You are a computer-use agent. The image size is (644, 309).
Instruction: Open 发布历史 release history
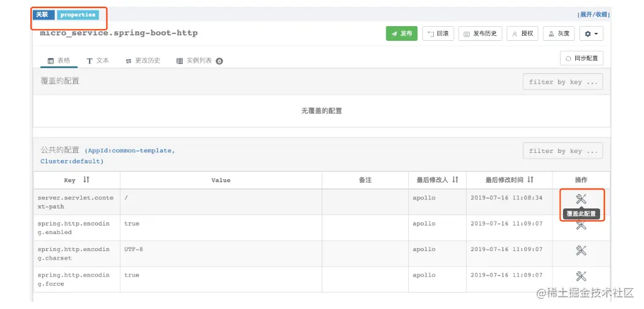point(479,34)
